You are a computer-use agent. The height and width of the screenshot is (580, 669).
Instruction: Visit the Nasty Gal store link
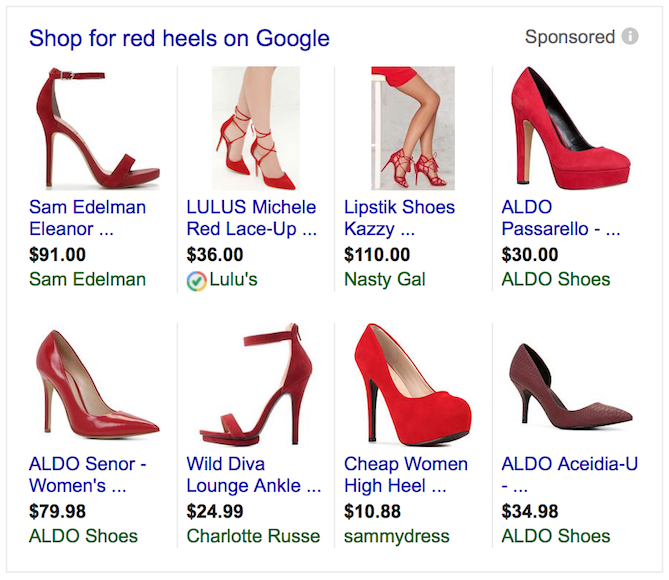tap(384, 280)
